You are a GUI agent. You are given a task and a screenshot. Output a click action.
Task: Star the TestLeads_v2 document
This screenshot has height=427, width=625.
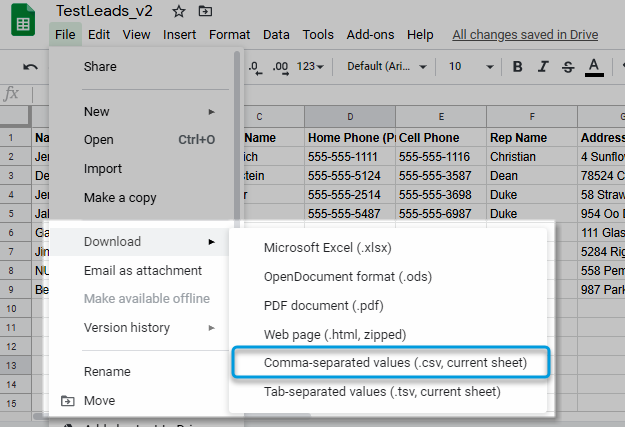click(x=179, y=11)
